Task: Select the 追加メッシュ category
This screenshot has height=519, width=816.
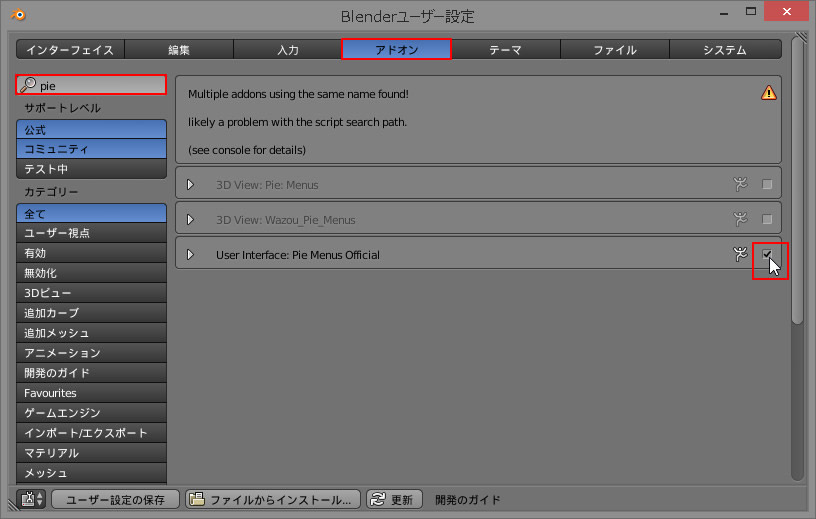Action: coord(92,333)
